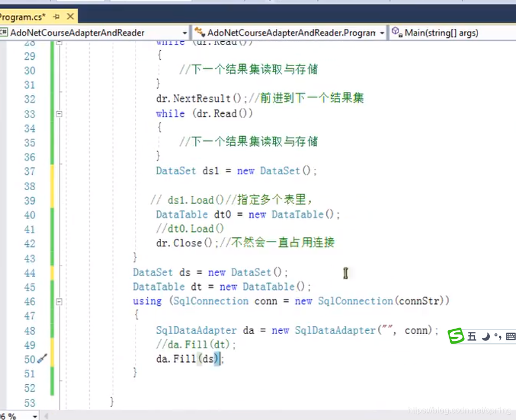Click 'DataTable dt = new DataTable()' line

point(222,287)
